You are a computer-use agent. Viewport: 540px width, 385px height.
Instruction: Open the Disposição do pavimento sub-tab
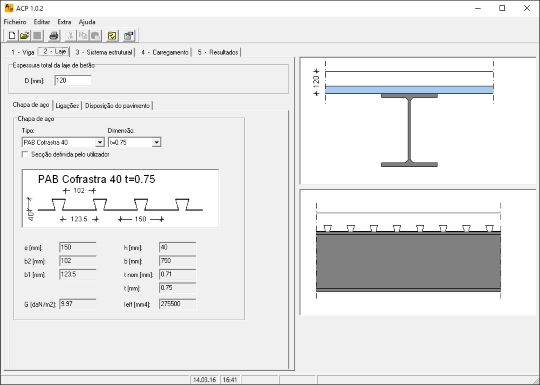tap(117, 106)
